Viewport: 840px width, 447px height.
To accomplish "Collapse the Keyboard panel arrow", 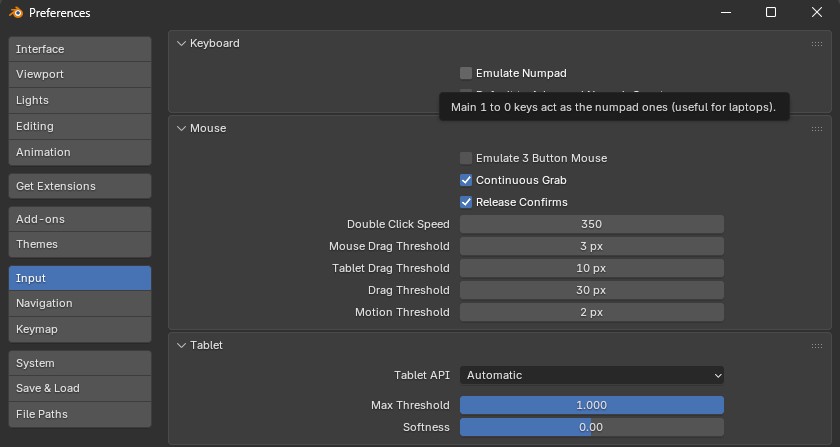I will [x=181, y=44].
